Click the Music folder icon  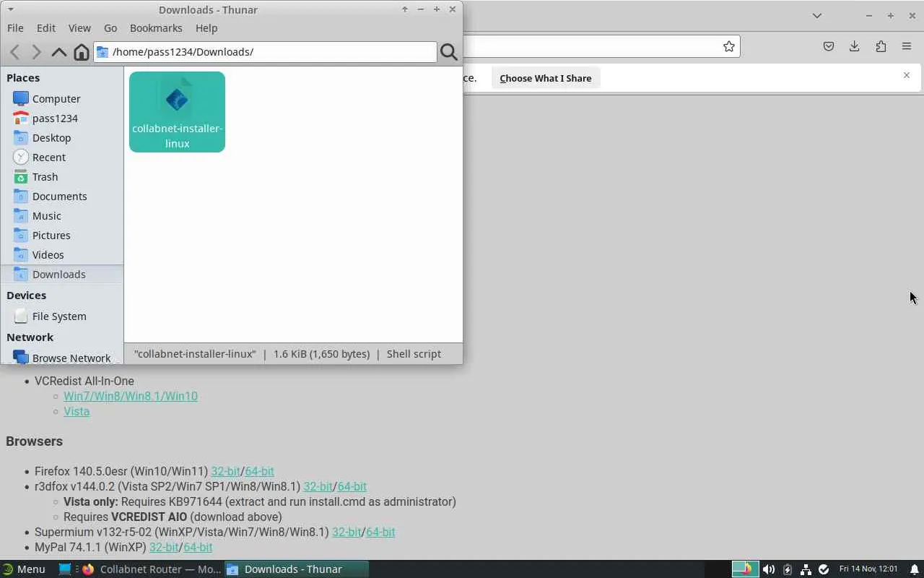(21, 215)
